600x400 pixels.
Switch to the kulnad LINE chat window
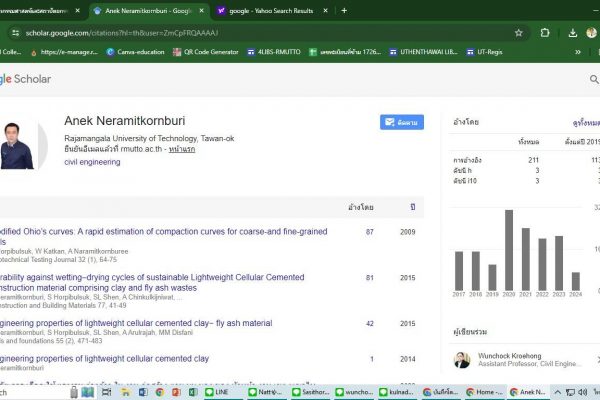(398, 392)
